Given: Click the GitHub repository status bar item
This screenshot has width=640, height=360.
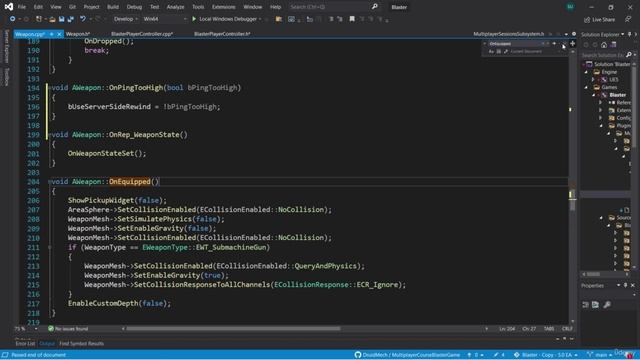Looking at the screenshot, I should 407,355.
